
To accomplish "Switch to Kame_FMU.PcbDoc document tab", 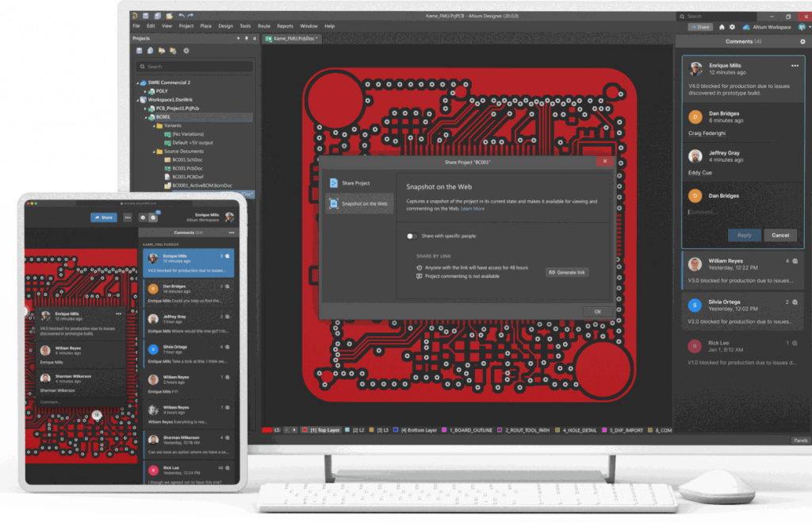I will tap(292, 38).
